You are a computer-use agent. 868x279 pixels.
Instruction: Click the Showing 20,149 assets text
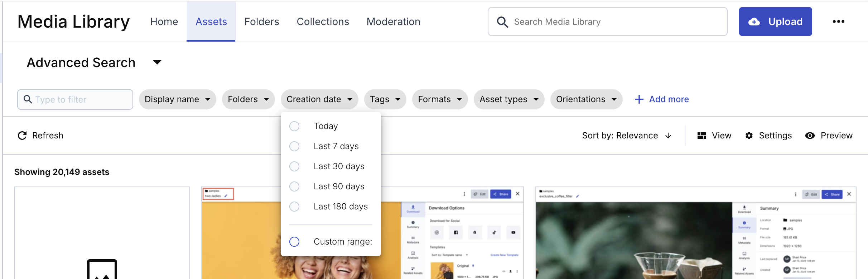click(62, 172)
